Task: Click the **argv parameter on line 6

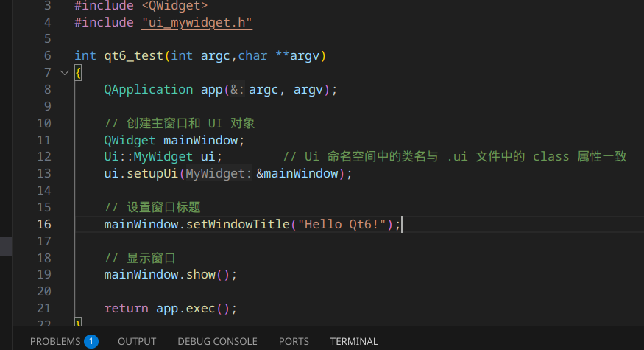Action: 297,55
